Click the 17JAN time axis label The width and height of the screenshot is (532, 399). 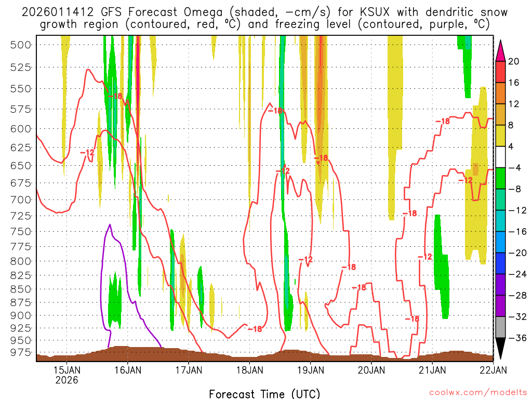tap(189, 369)
